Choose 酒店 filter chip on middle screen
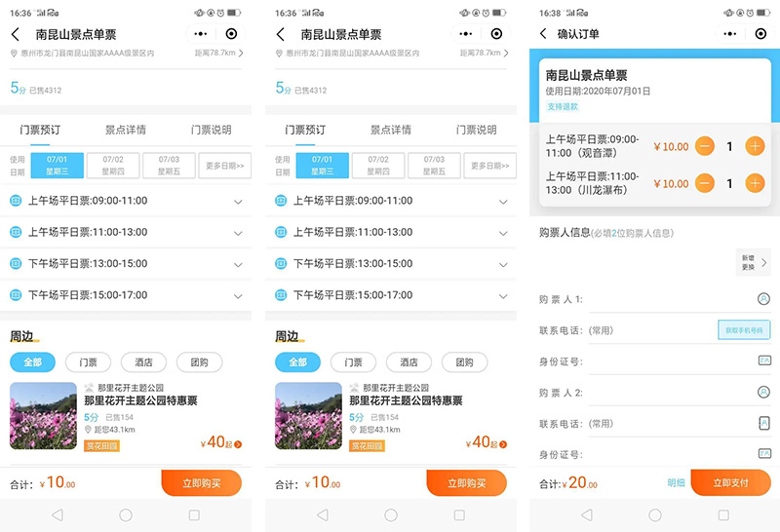This screenshot has height=532, width=780. tap(409, 362)
